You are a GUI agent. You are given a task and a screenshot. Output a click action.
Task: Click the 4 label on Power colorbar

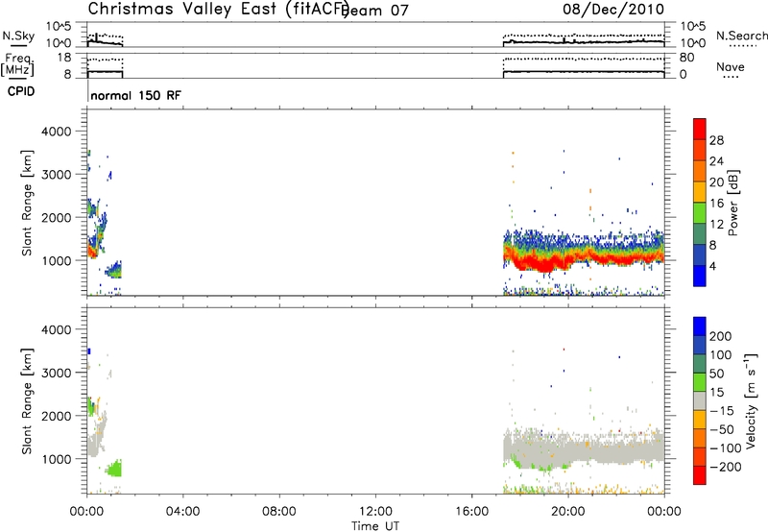coord(712,267)
